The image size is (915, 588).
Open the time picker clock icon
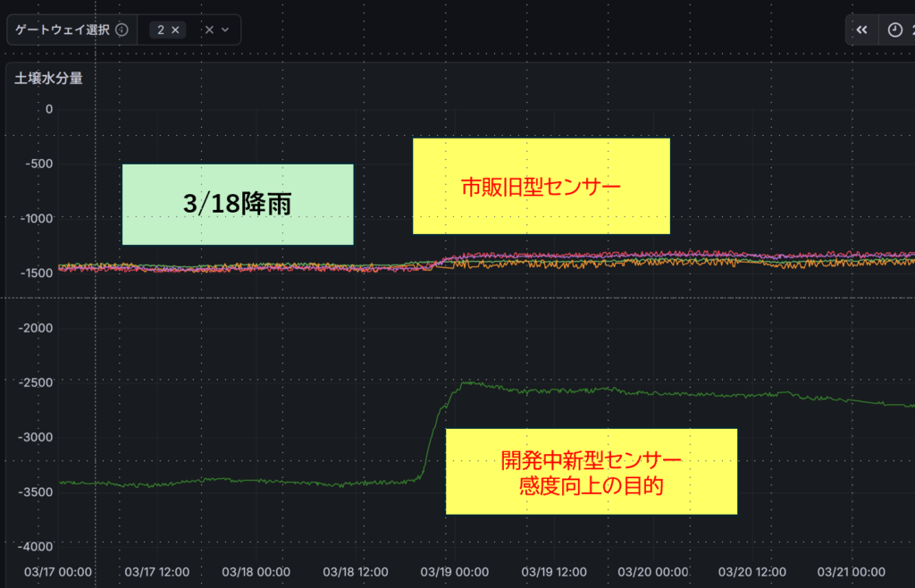894,29
